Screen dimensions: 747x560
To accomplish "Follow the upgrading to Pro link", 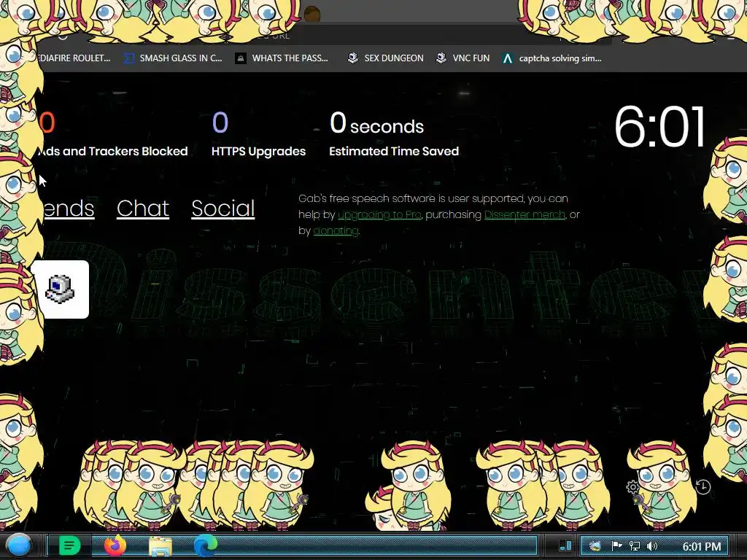I will 379,215.
